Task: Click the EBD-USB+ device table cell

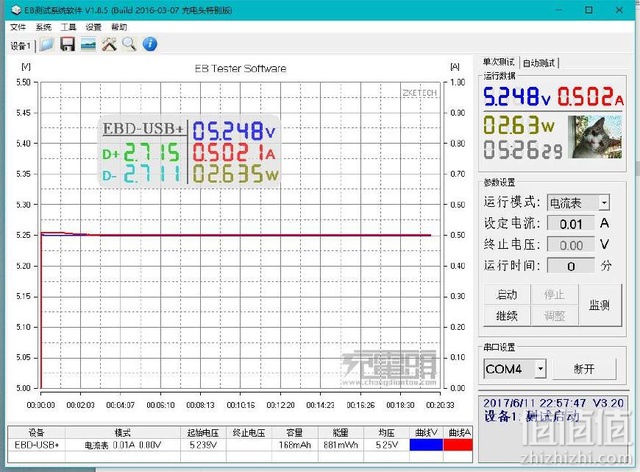Action: [36, 445]
